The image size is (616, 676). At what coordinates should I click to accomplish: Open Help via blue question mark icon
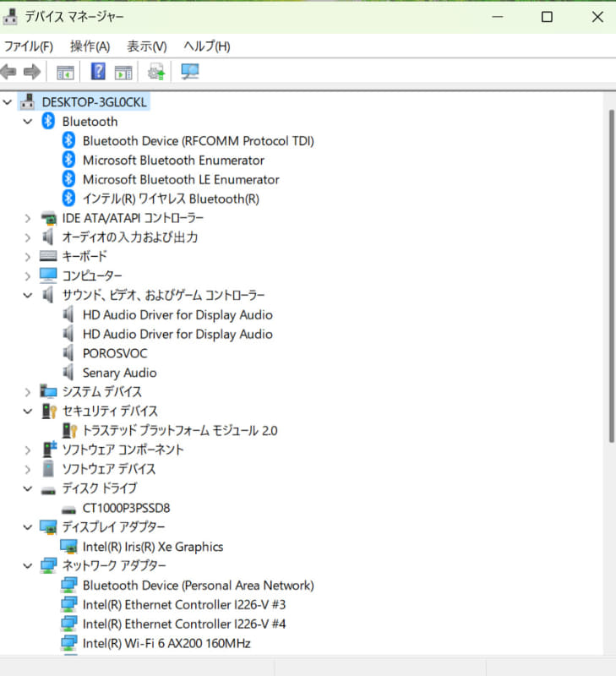pyautogui.click(x=98, y=71)
